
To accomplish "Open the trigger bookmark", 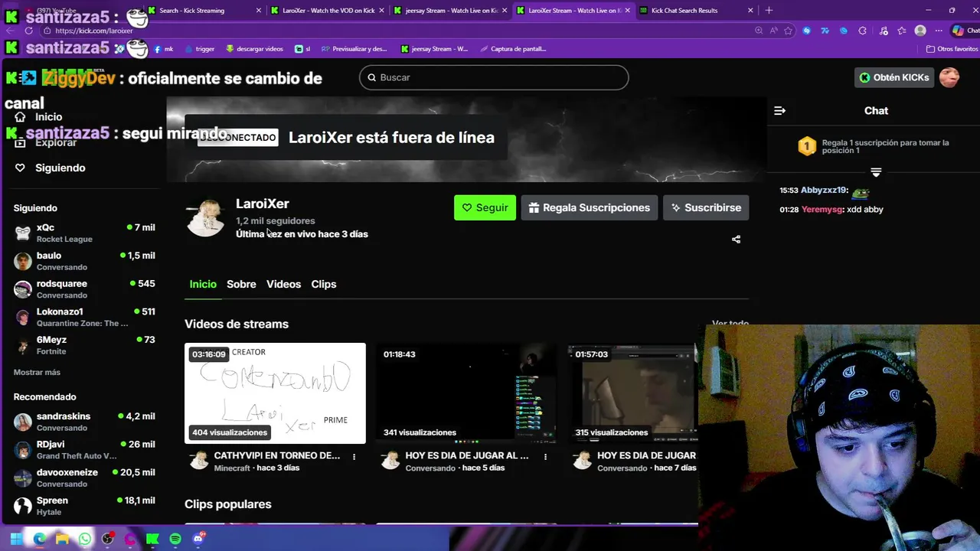I will [199, 49].
